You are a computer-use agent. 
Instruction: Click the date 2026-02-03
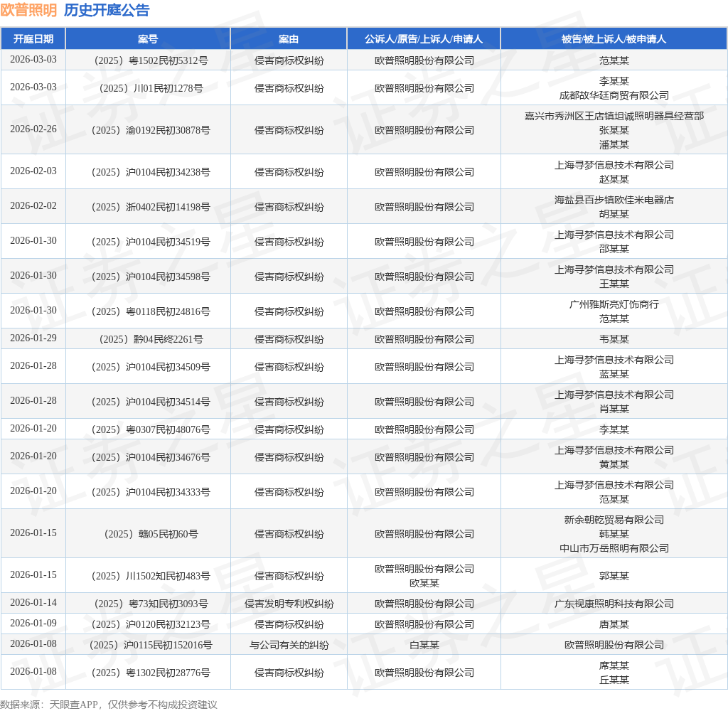33,171
